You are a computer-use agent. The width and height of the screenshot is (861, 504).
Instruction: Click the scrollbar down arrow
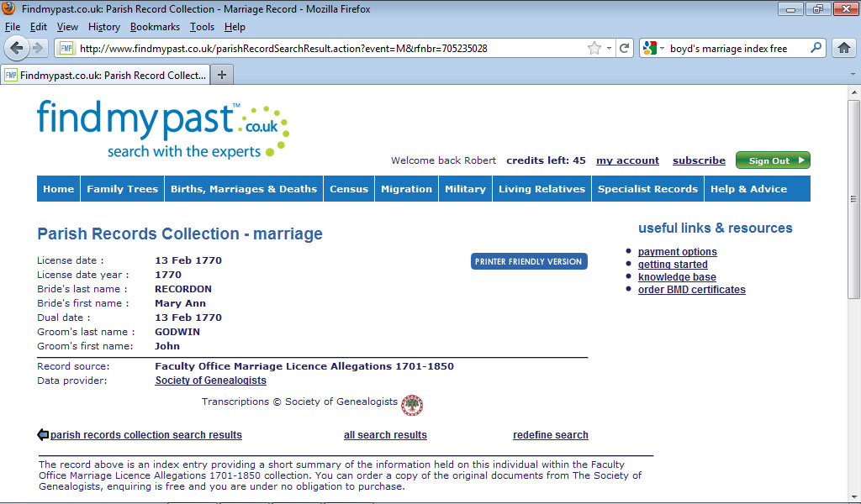click(853, 497)
